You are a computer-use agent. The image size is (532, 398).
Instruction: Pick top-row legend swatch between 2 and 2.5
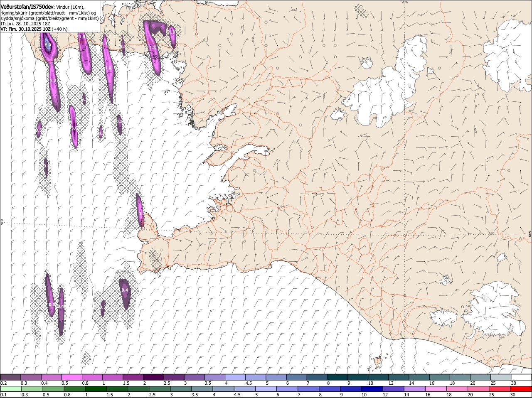coord(153,377)
